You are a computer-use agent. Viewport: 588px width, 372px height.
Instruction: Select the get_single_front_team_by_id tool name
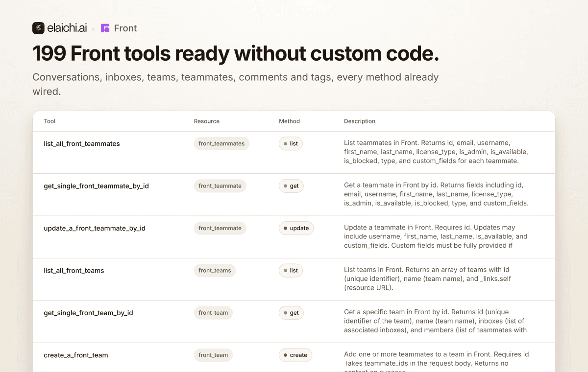pyautogui.click(x=88, y=313)
